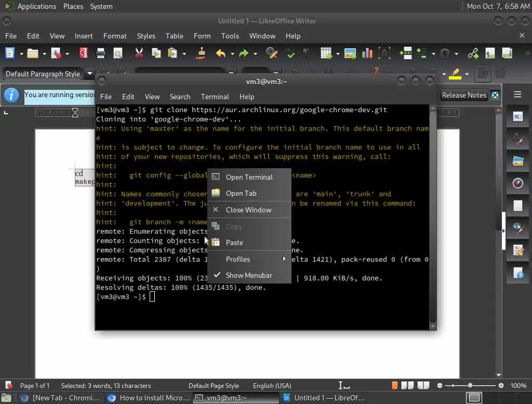Expand the Paste options dropdown arrow
Viewport: 532px width, 404px height.
click(184, 54)
